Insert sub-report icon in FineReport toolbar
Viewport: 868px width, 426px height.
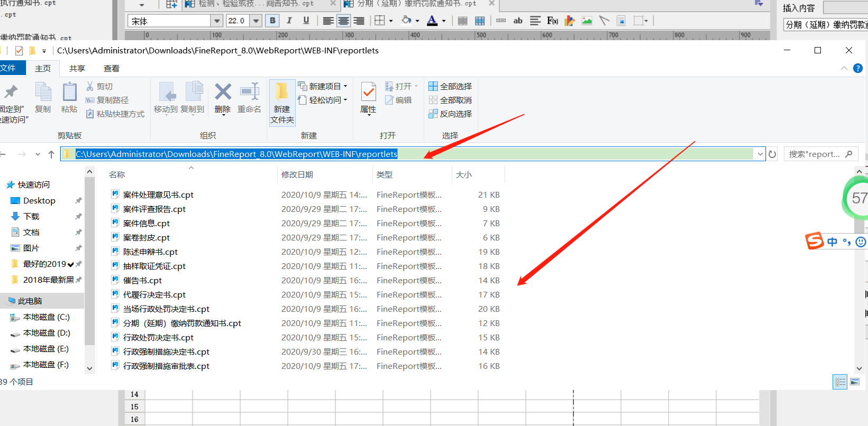pos(622,21)
